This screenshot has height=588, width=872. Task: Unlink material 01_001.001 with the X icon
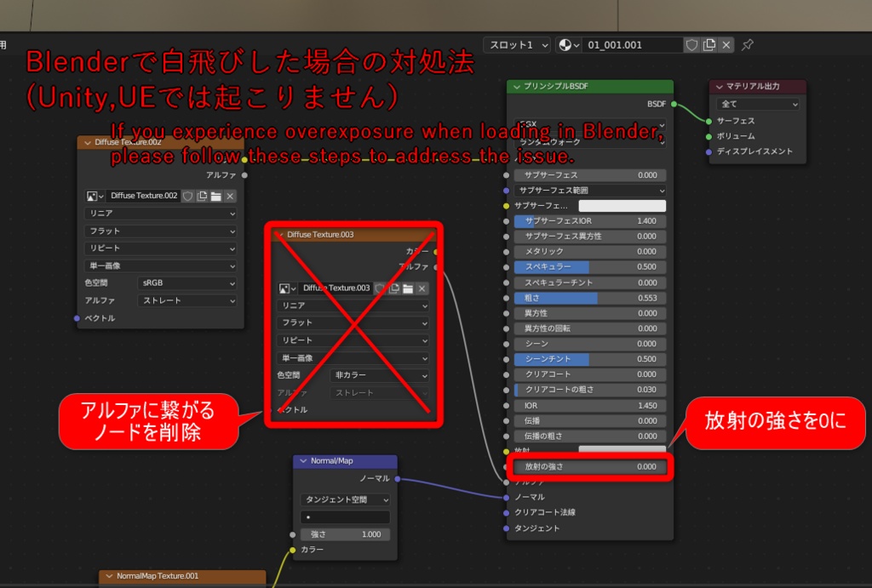pyautogui.click(x=726, y=45)
